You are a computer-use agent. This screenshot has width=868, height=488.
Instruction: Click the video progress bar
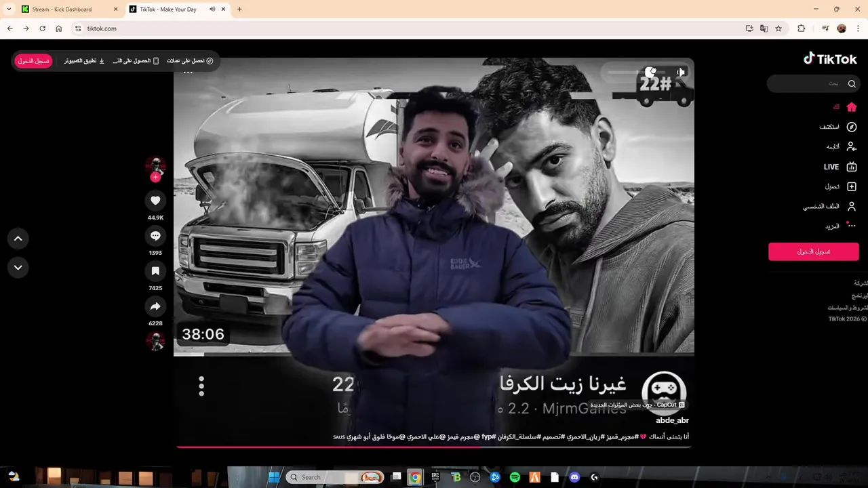[433, 447]
